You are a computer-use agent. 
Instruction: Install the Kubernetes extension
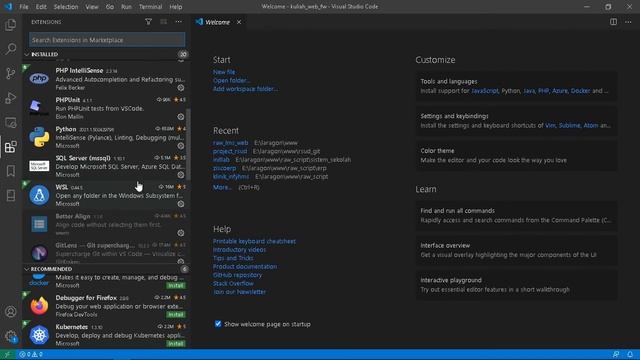pos(176,343)
